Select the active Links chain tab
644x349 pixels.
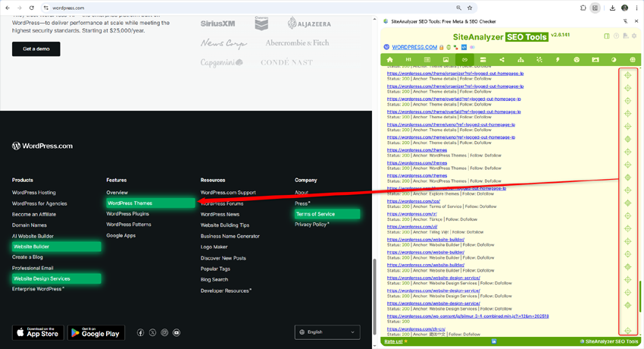pyautogui.click(x=464, y=60)
